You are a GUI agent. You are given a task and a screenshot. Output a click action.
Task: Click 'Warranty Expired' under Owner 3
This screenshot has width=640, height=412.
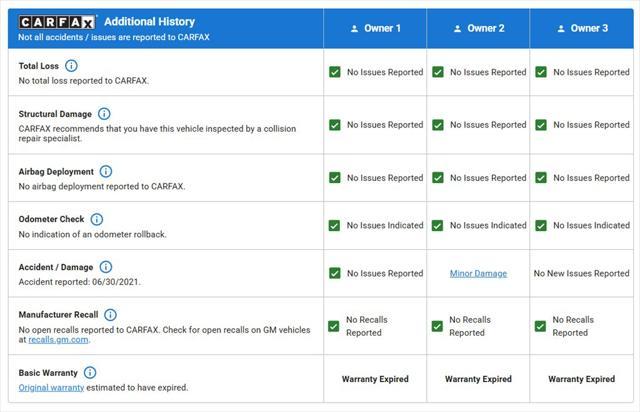(x=582, y=379)
